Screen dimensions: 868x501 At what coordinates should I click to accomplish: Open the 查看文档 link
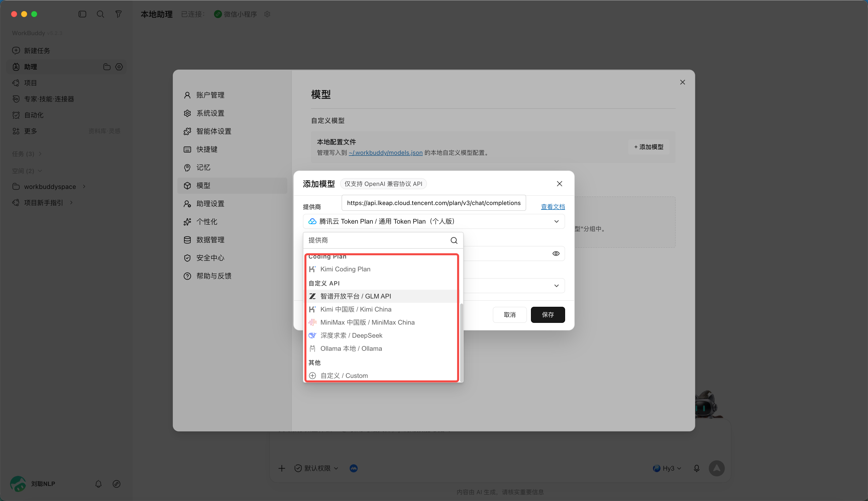[x=553, y=207]
